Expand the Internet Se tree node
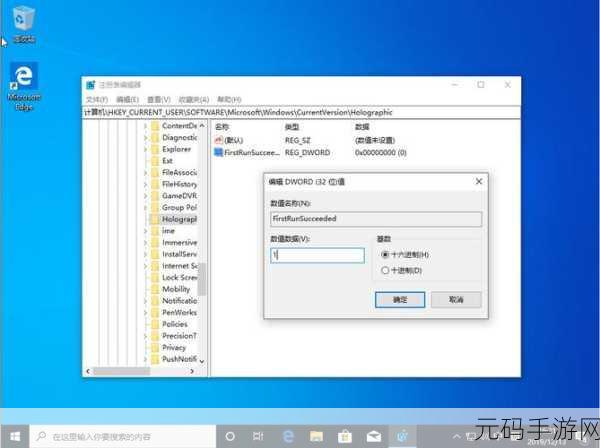Screen dimensions: 600x448 click(145, 266)
